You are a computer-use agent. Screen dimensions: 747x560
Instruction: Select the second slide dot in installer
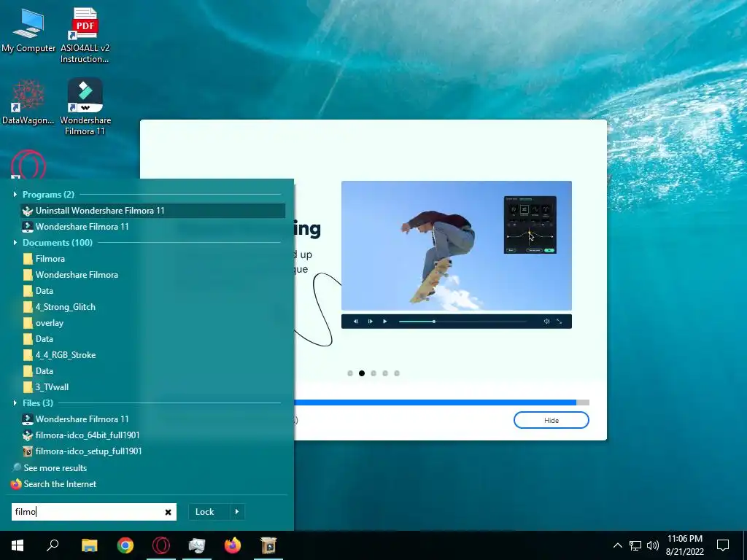[362, 373]
